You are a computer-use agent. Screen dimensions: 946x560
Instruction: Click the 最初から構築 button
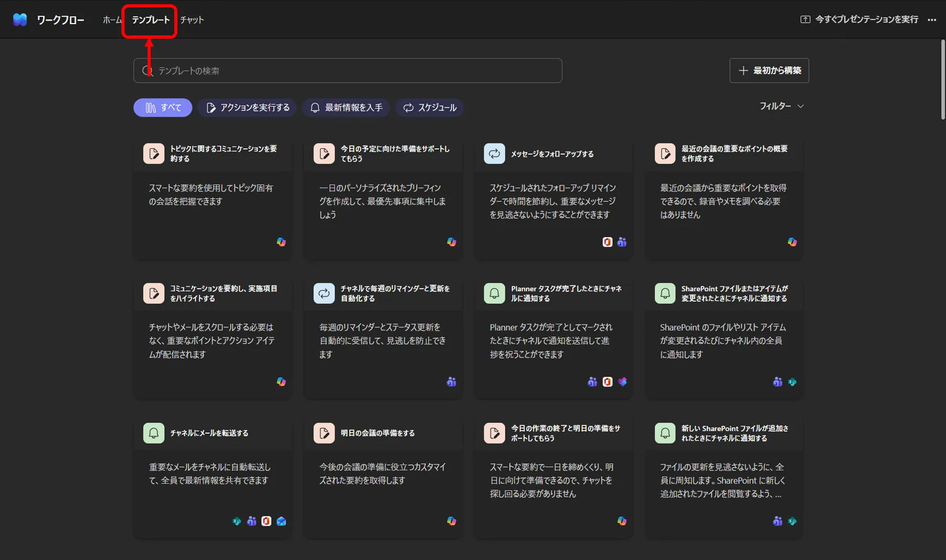(x=769, y=71)
